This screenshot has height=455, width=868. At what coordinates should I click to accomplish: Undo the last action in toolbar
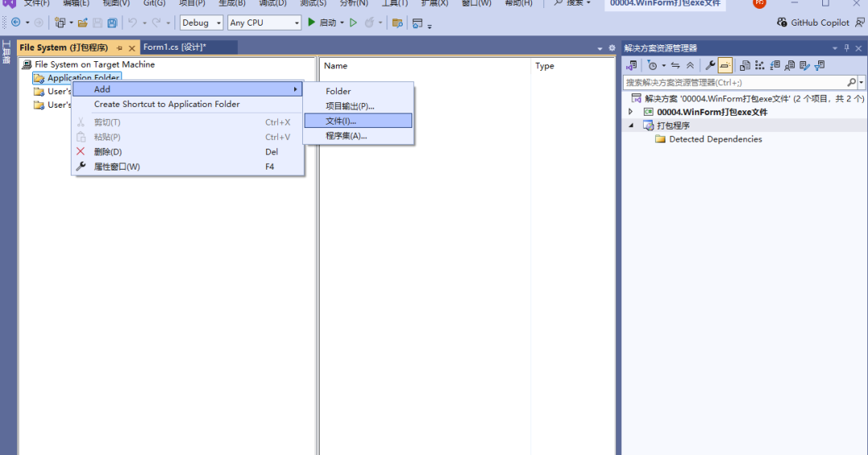[133, 23]
